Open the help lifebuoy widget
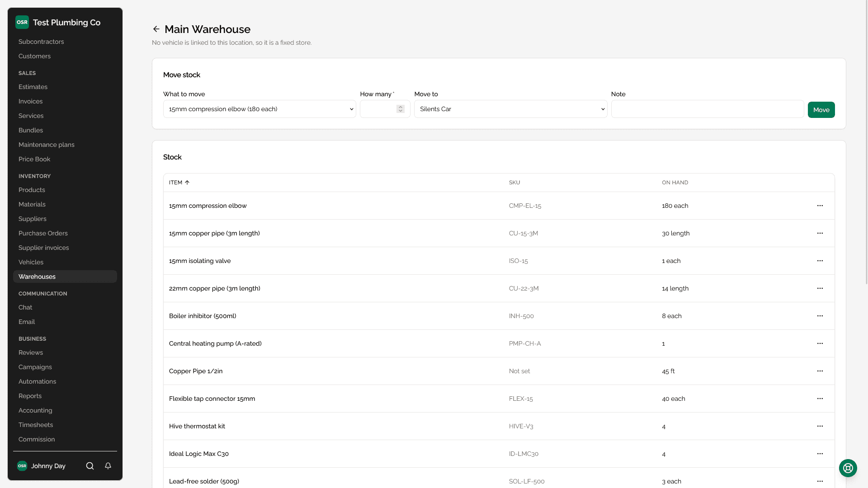The height and width of the screenshot is (488, 868). tap(848, 468)
